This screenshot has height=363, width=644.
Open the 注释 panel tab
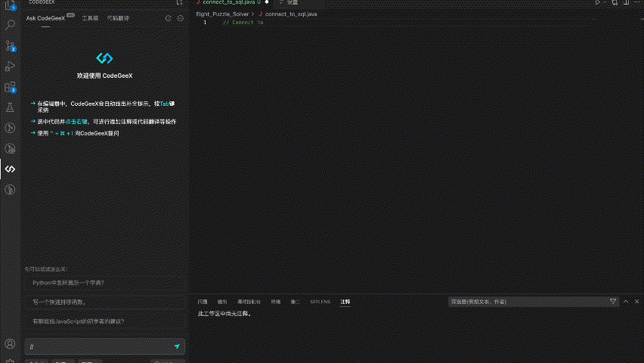tap(345, 302)
